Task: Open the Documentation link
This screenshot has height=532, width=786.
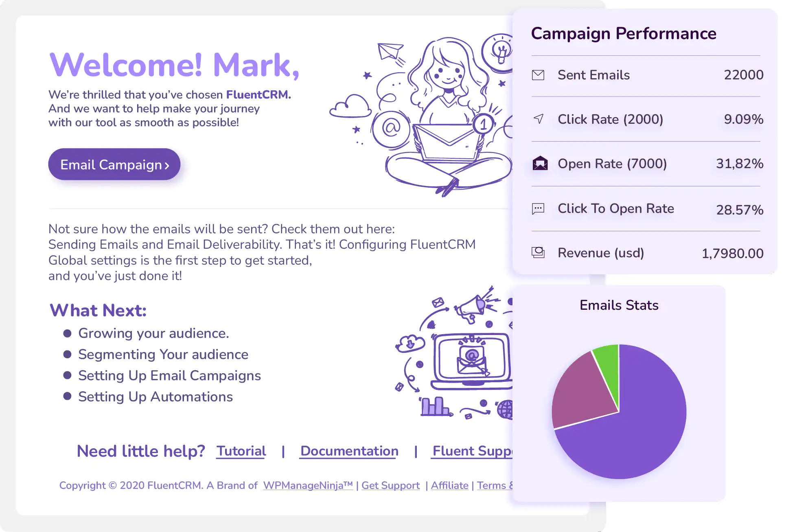Action: pos(349,451)
